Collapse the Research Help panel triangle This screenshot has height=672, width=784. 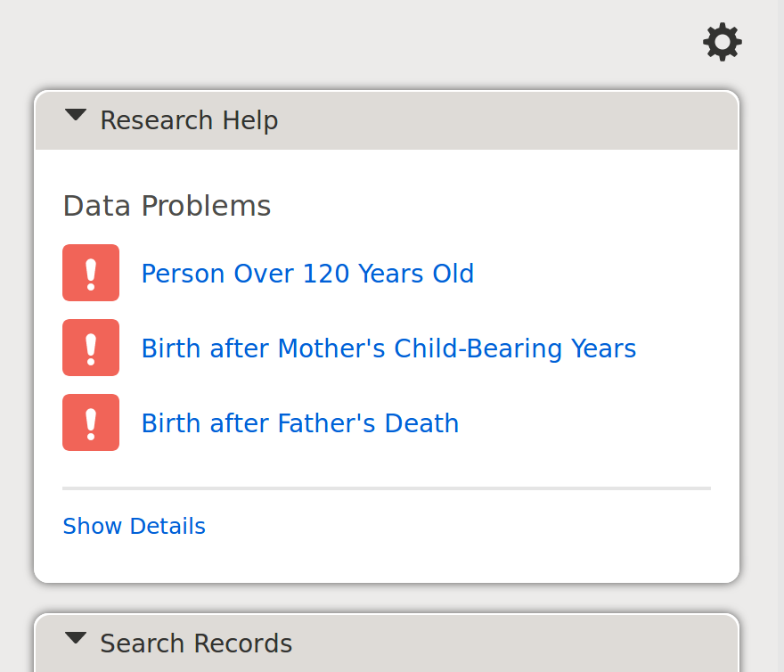pyautogui.click(x=76, y=115)
